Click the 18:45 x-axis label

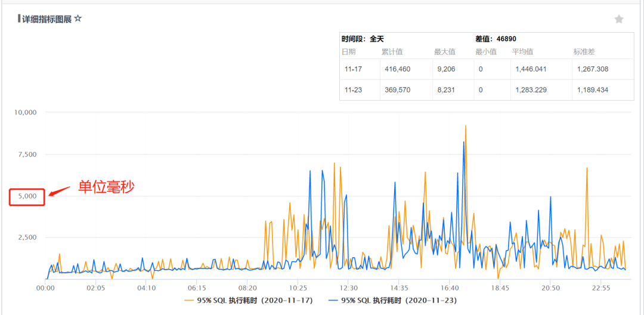point(500,287)
